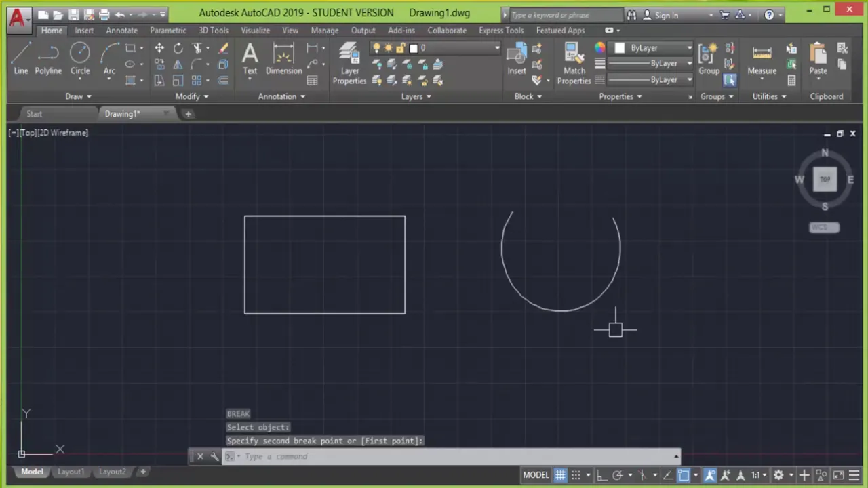The image size is (868, 488).
Task: Click the Customization menu in status bar
Action: point(853,475)
